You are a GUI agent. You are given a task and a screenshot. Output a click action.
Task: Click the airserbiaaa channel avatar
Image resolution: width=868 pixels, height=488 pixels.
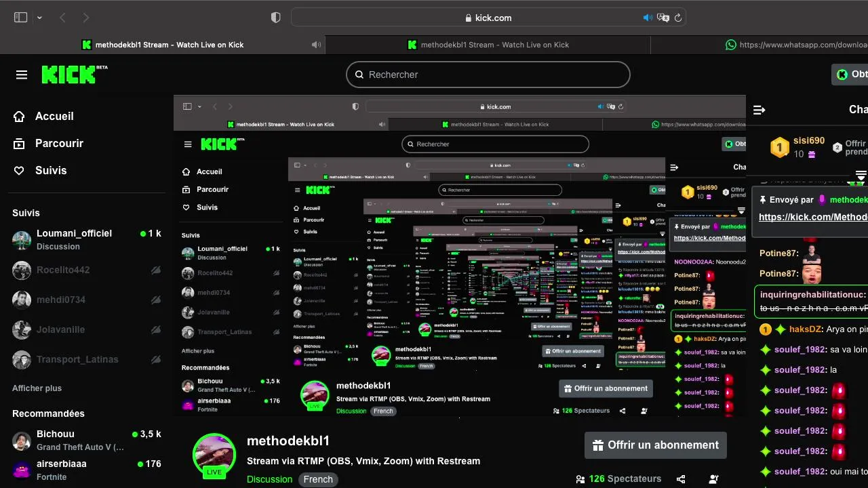pyautogui.click(x=22, y=470)
